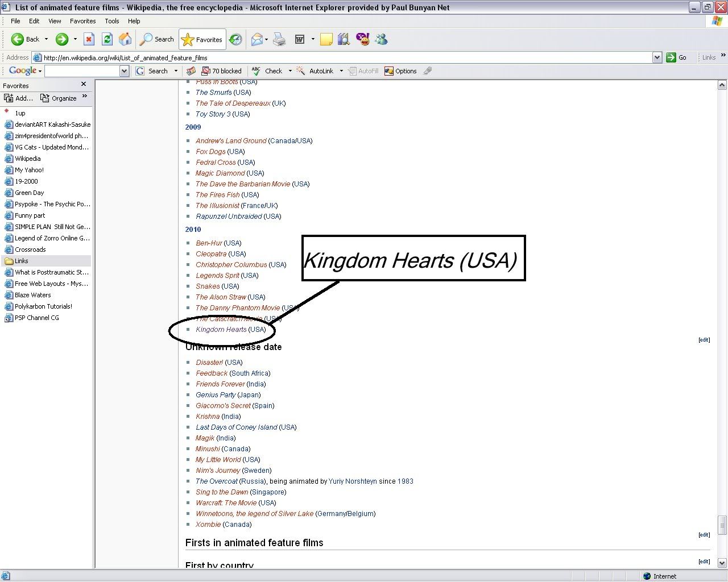Viewport: 728px width, 582px height.
Task: Go to the Home page icon
Action: coord(125,39)
